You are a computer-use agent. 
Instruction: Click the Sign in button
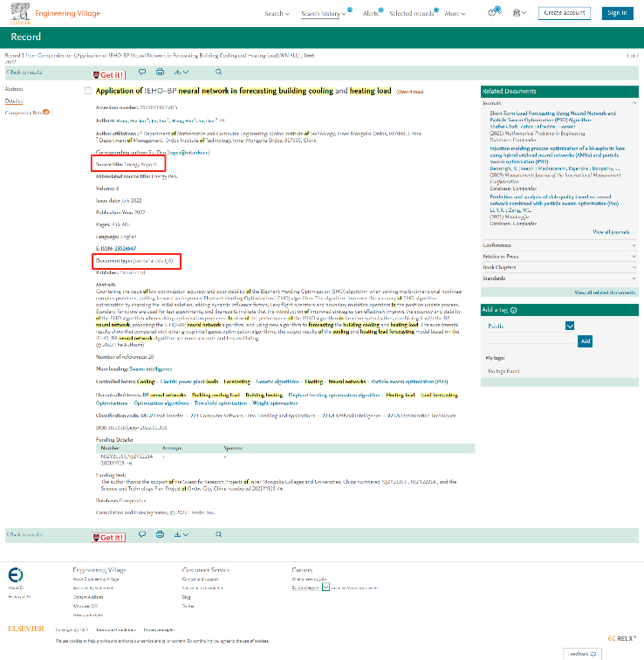[x=618, y=13]
